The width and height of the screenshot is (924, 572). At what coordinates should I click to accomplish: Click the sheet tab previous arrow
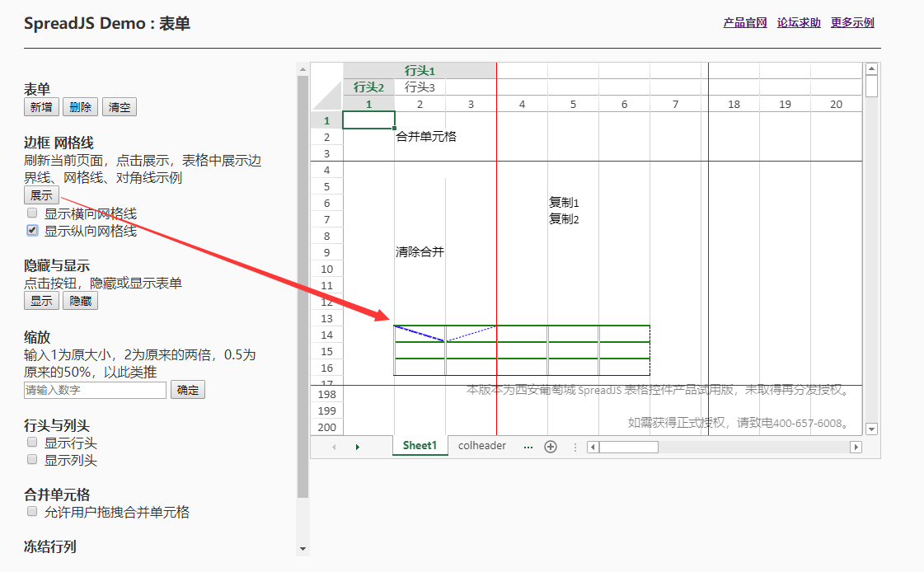coord(334,447)
